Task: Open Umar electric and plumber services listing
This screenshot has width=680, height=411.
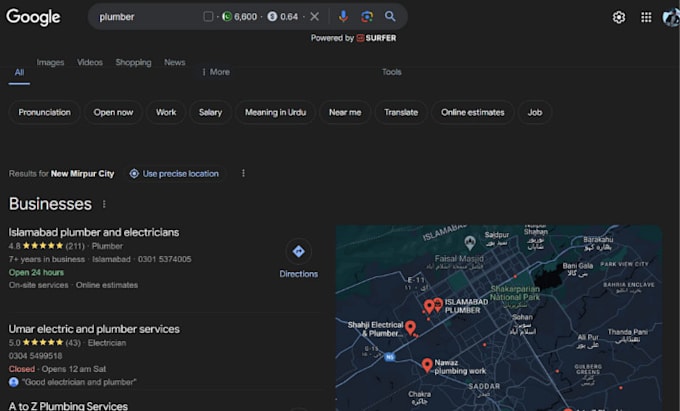Action: 94,329
